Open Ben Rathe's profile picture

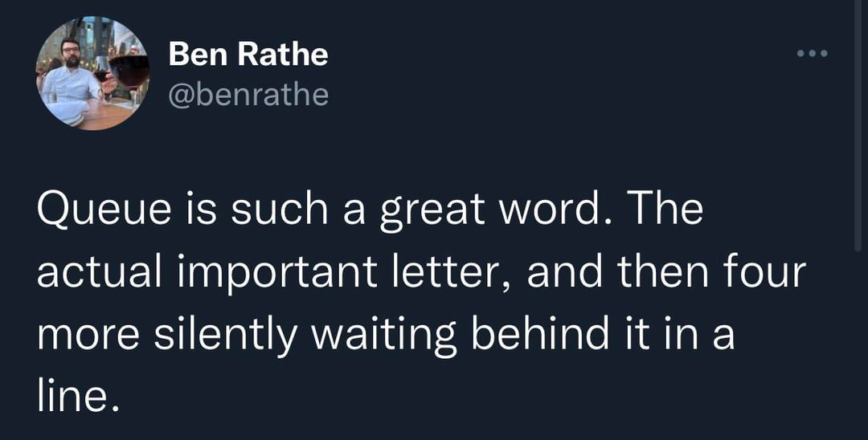coord(92,73)
